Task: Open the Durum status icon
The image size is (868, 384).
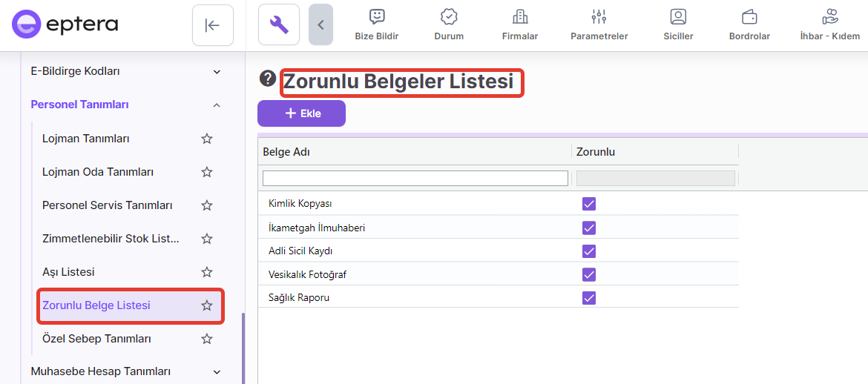Action: click(x=448, y=17)
